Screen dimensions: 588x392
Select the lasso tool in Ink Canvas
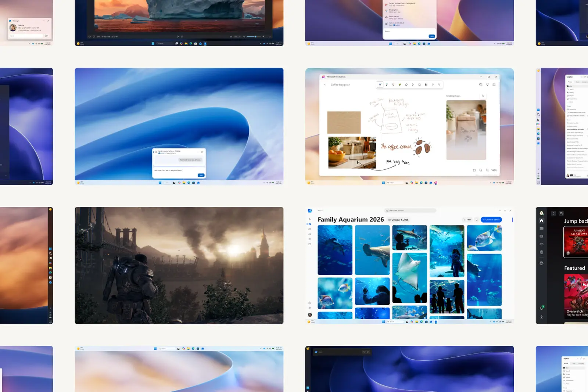click(419, 84)
